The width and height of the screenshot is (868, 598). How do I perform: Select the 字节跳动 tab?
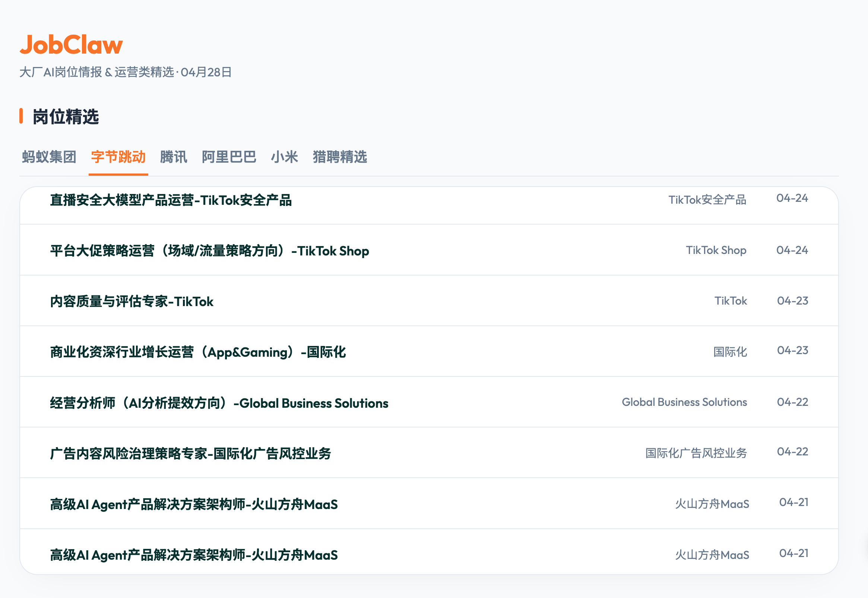118,157
